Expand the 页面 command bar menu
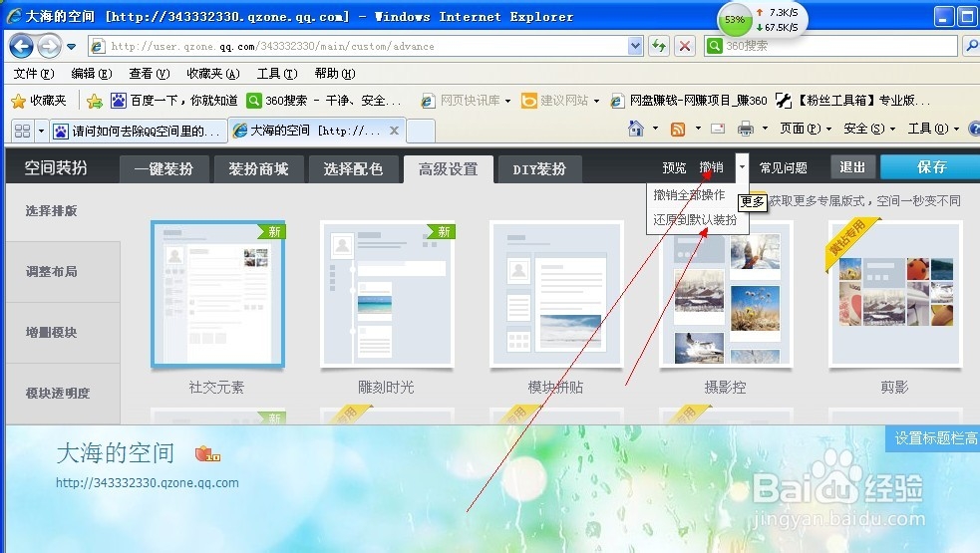Screen dimensions: 980x553 (805, 129)
